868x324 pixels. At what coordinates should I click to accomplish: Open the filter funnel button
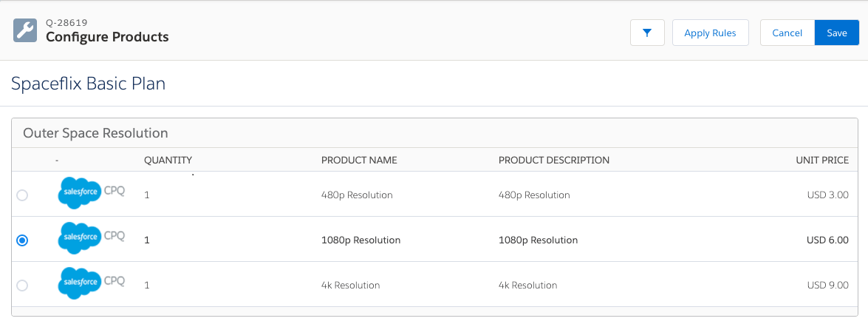point(647,33)
